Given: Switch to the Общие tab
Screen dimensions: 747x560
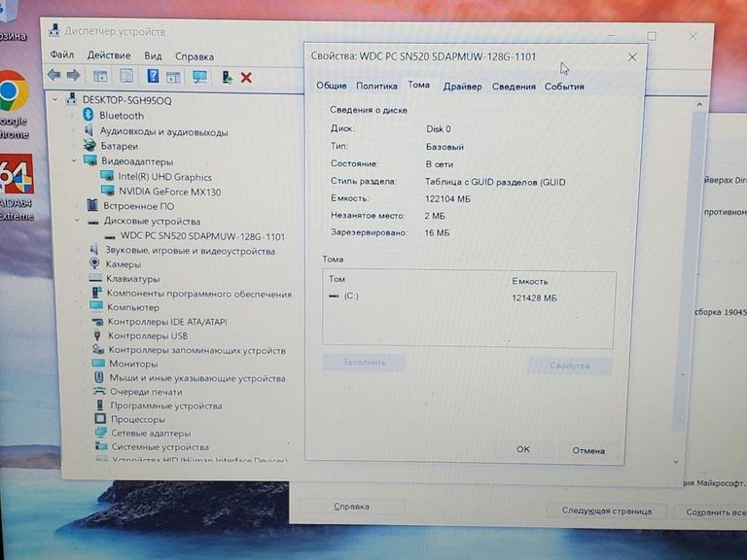Looking at the screenshot, I should [331, 86].
